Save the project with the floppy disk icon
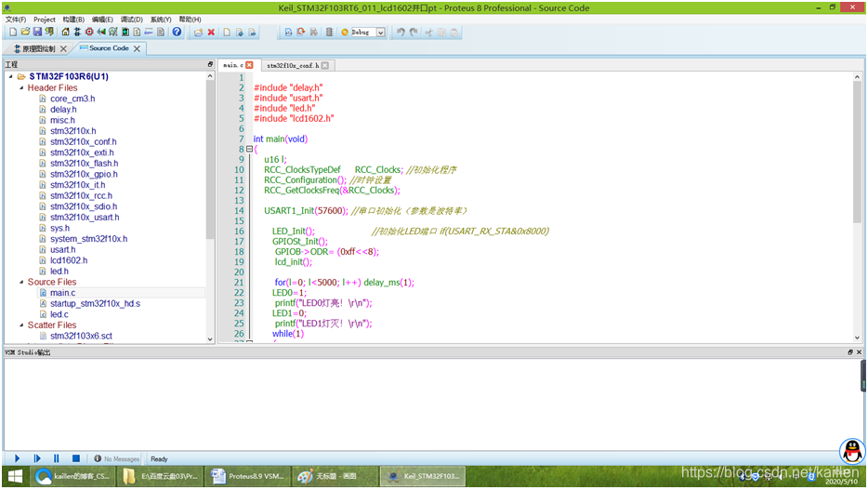This screenshot has width=868, height=490. tap(38, 33)
